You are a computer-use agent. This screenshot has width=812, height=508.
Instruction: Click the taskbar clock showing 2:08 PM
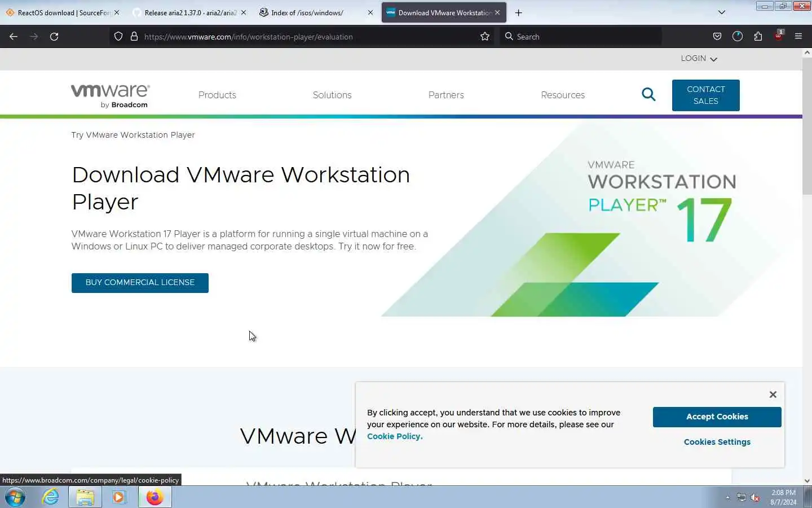pos(783,497)
